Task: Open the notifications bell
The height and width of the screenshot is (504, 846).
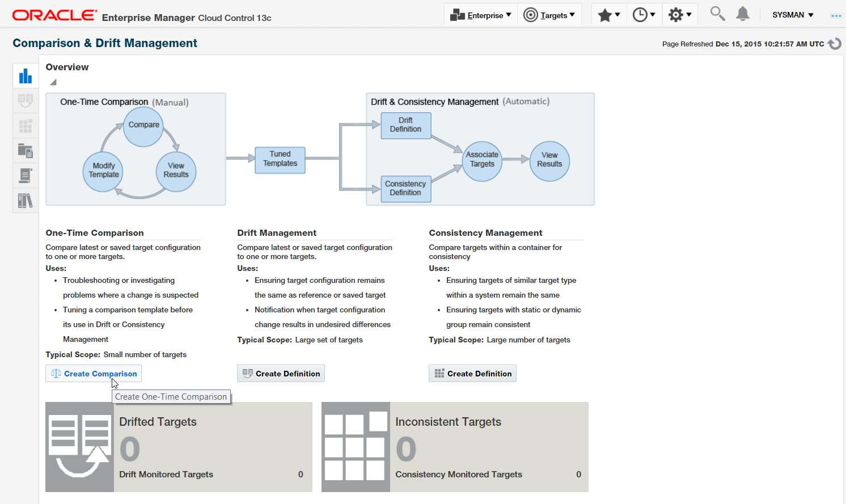Action: [743, 14]
